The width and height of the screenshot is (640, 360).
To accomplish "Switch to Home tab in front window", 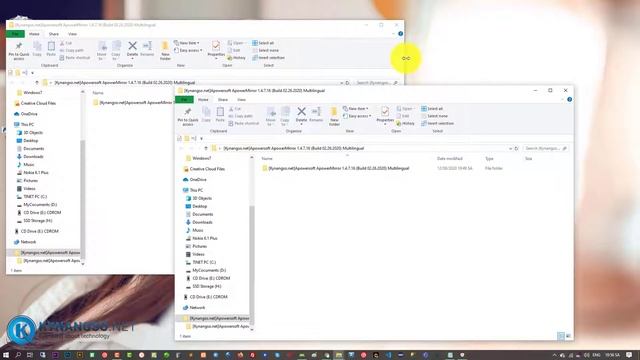I will pyautogui.click(x=203, y=100).
